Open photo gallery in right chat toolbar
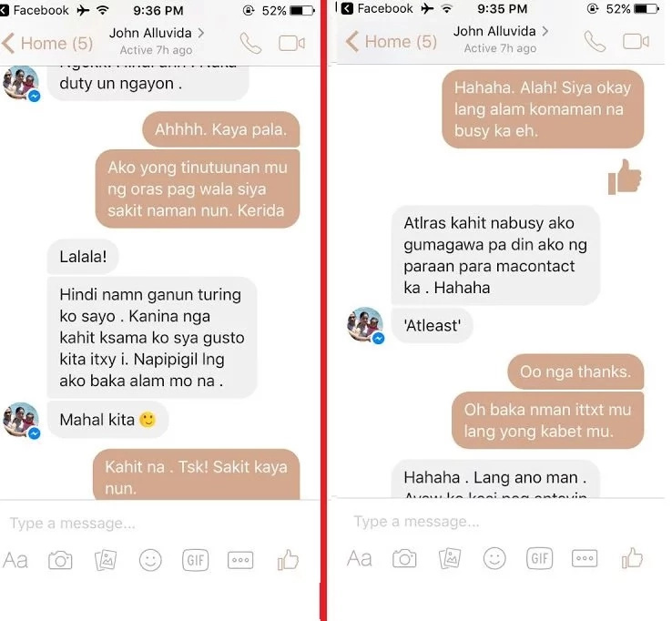The height and width of the screenshot is (621, 672). [450, 558]
